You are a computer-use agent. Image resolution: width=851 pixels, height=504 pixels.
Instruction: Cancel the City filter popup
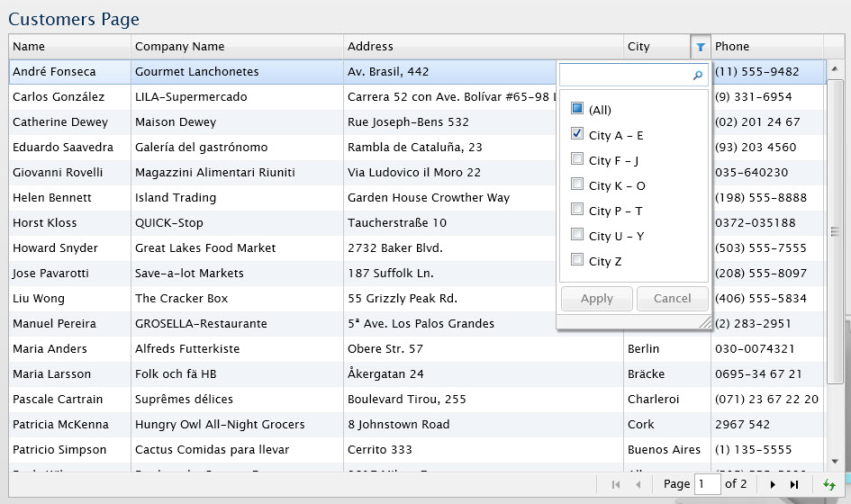click(672, 299)
